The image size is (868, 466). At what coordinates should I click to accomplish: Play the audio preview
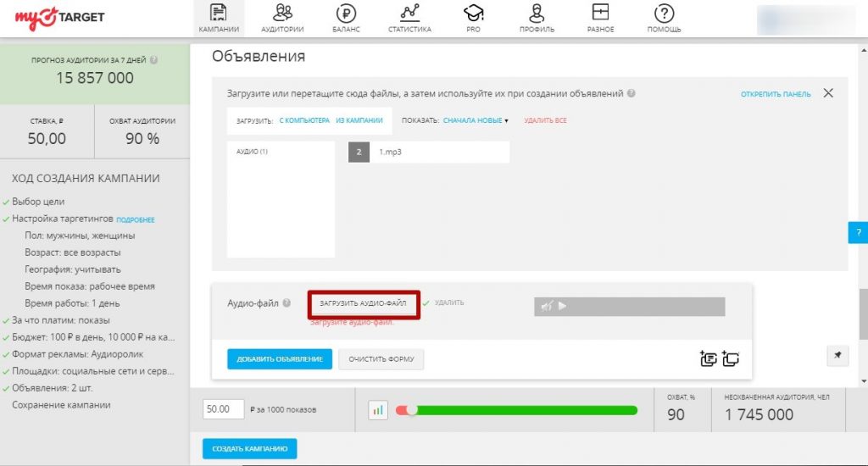[x=562, y=306]
